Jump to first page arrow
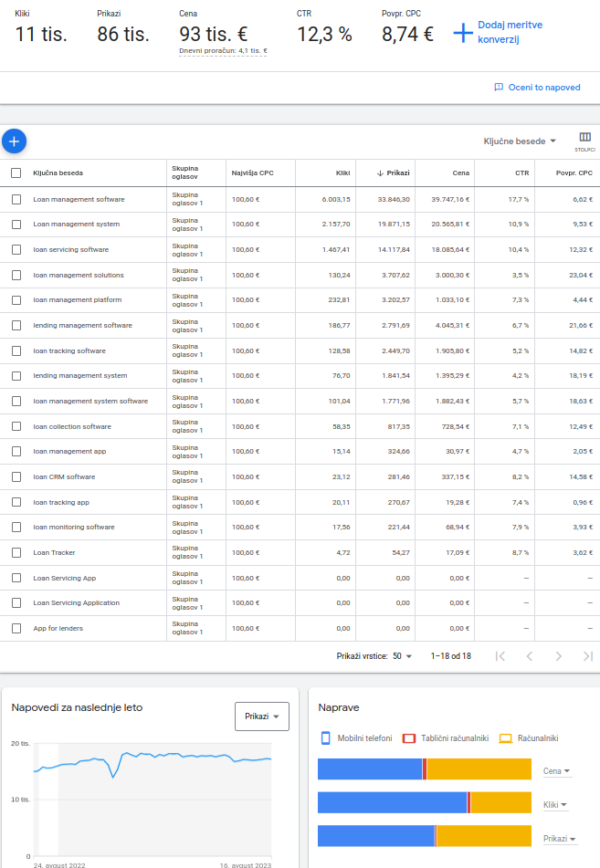600x868 pixels. tap(500, 655)
